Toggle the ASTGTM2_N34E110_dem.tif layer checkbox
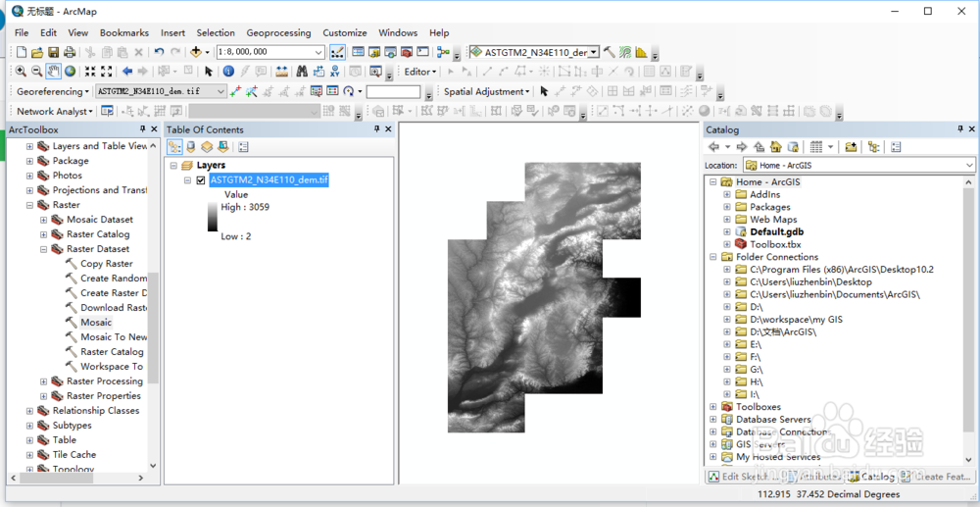 [x=201, y=180]
